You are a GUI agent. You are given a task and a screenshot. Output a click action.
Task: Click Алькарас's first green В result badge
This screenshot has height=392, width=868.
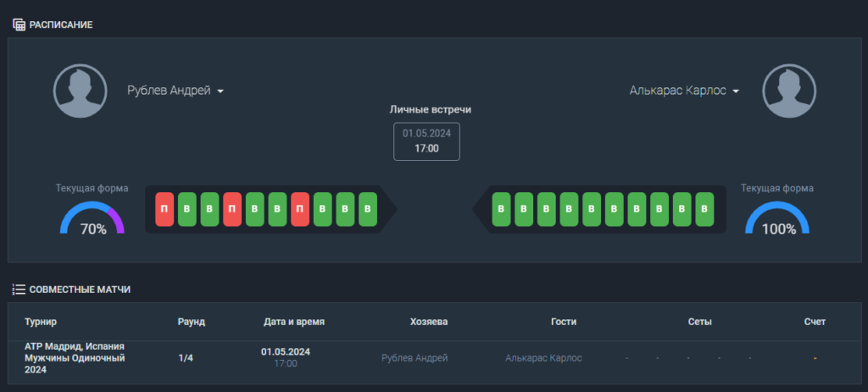point(501,209)
